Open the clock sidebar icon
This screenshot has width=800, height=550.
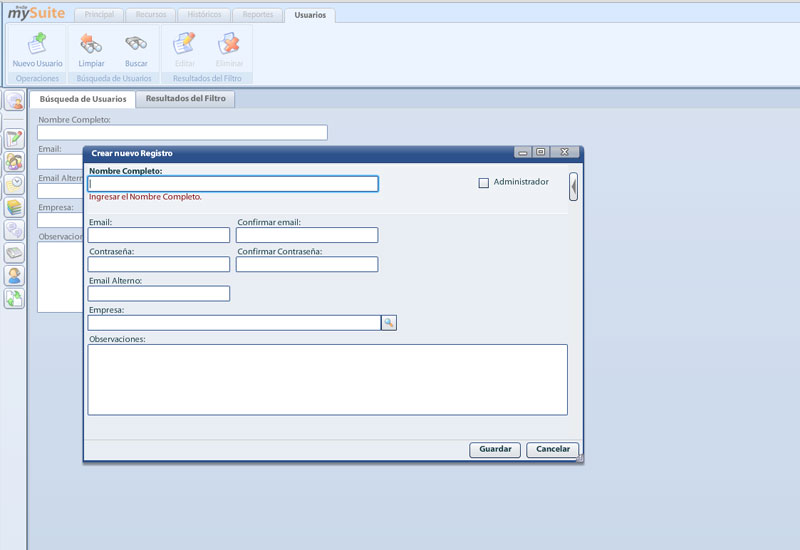point(14,184)
